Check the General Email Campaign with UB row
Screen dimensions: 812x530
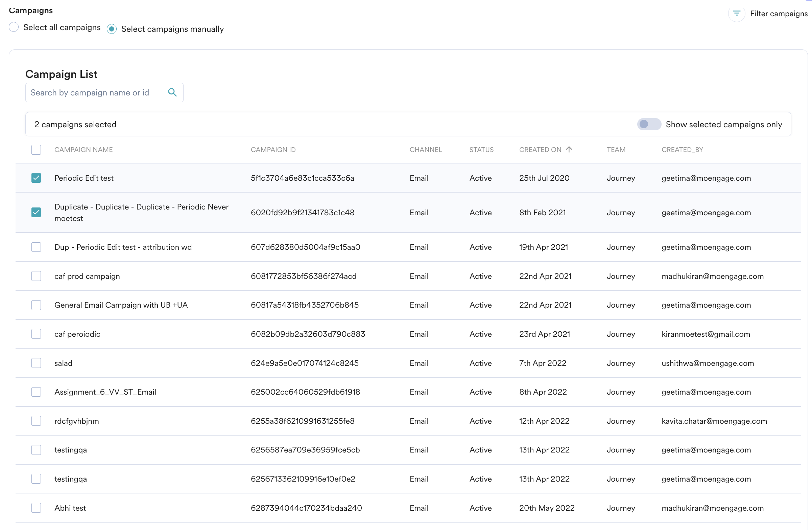[36, 305]
